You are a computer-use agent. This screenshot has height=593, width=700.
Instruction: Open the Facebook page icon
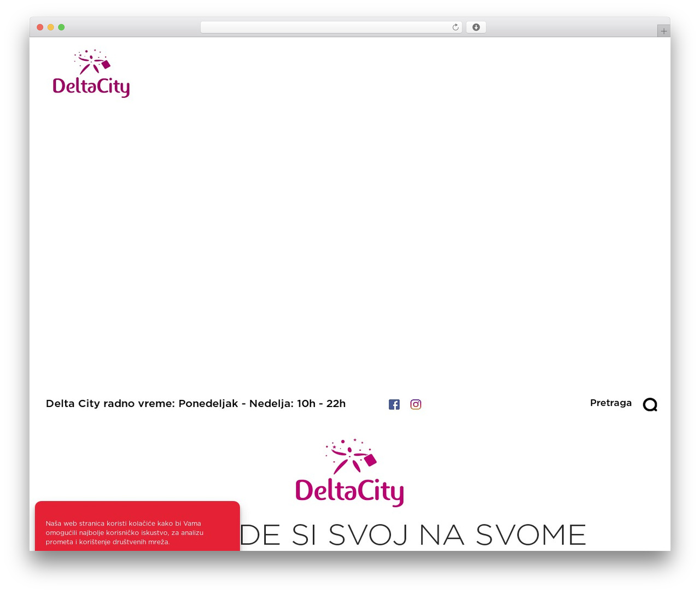[x=394, y=404]
